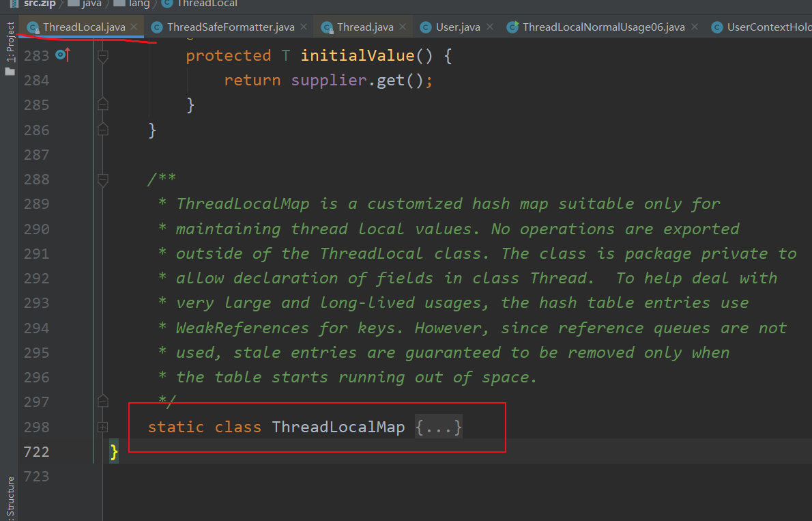Click the {...} placeholder to expand ThreadLocalMap body
Image resolution: width=812 pixels, height=521 pixels.
(438, 426)
